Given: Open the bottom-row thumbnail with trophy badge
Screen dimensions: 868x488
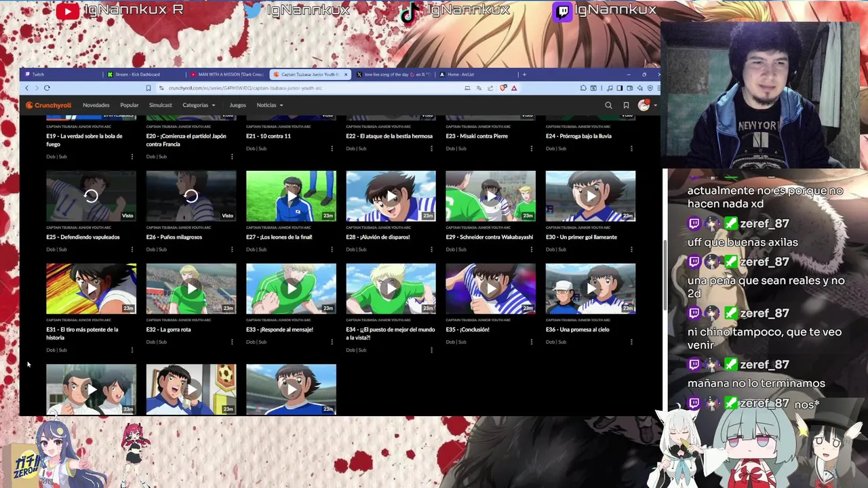Looking at the screenshot, I should click(191, 389).
